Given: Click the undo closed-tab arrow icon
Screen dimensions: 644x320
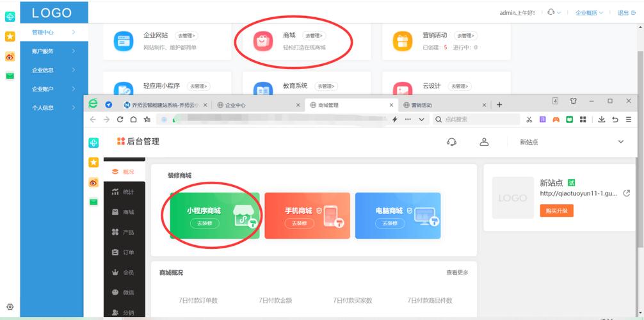Looking at the screenshot, I should [615, 120].
